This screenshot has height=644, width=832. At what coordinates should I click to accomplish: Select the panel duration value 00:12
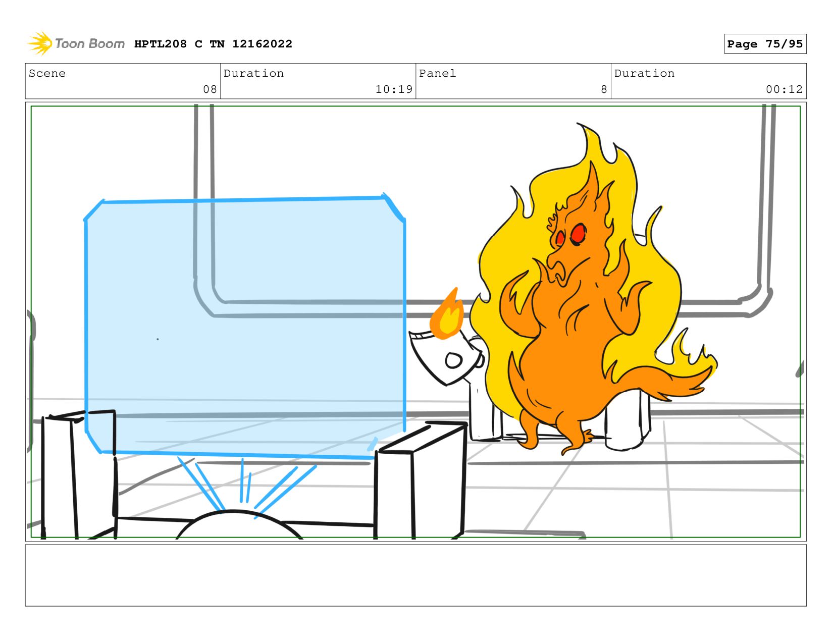tap(784, 89)
